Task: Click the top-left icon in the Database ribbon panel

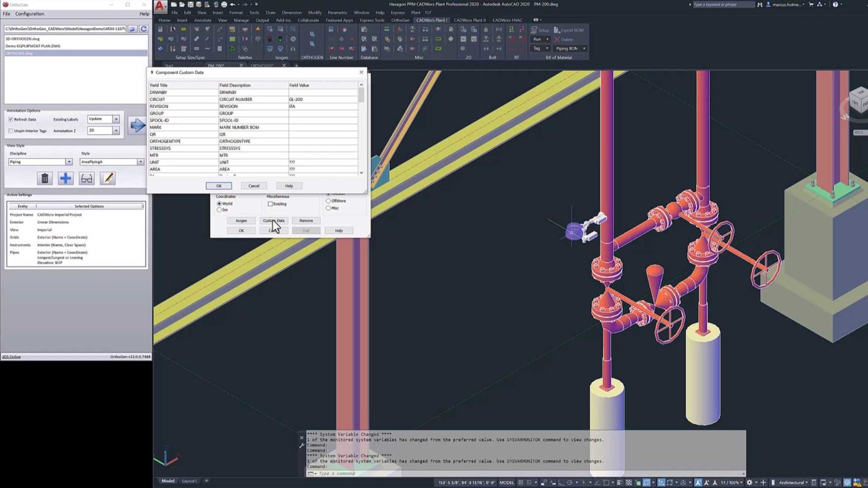Action: click(x=364, y=29)
